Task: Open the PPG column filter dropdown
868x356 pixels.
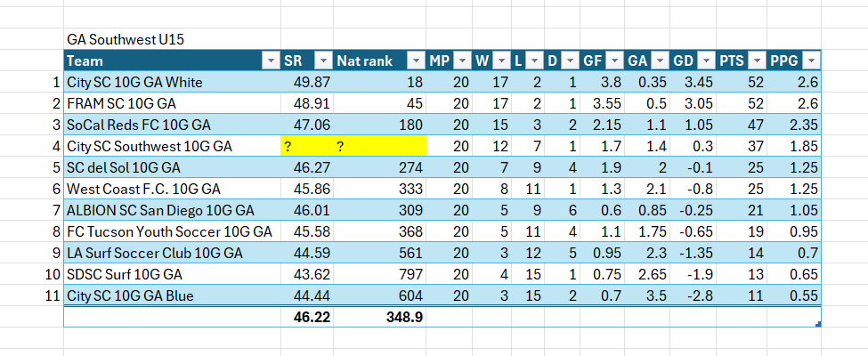Action: coord(810,61)
